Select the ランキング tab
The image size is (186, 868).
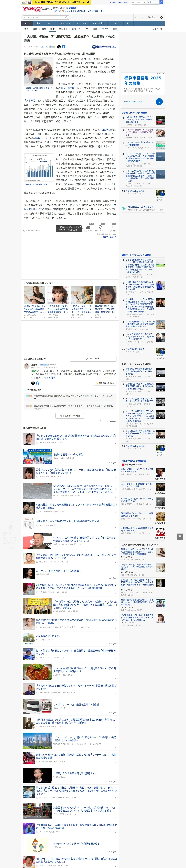(115, 24)
